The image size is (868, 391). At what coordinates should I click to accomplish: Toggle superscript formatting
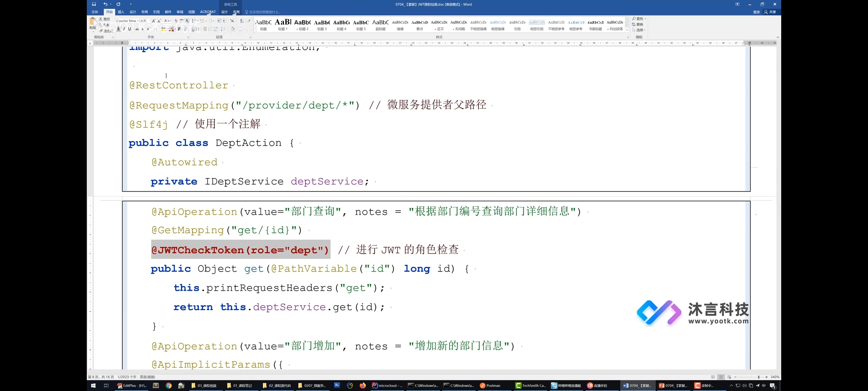coord(148,29)
